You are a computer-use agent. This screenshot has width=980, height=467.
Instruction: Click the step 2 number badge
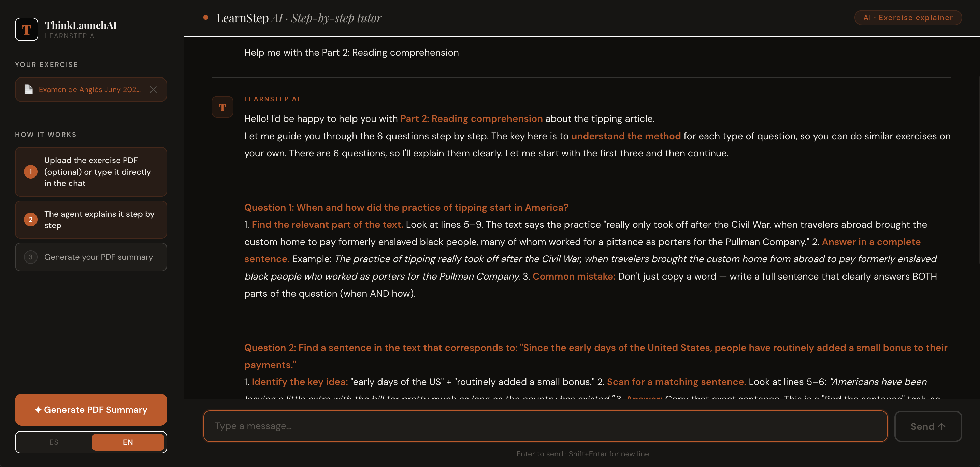pyautogui.click(x=31, y=220)
